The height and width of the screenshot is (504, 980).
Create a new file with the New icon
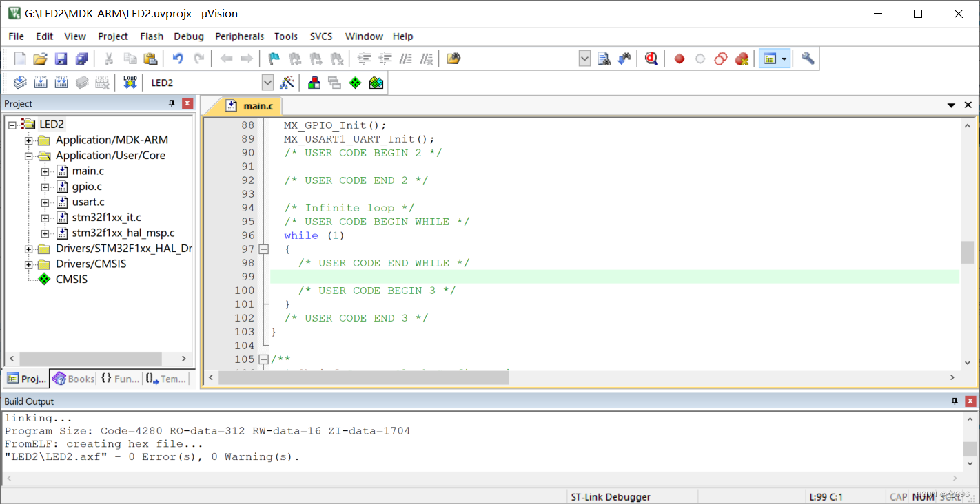pos(20,59)
